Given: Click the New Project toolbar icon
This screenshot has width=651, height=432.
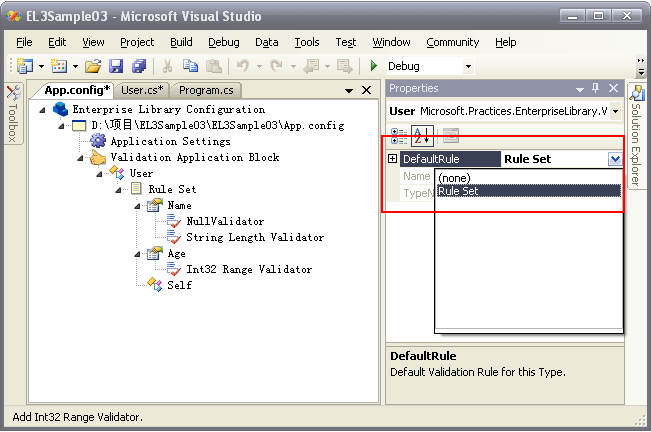Looking at the screenshot, I should point(24,66).
